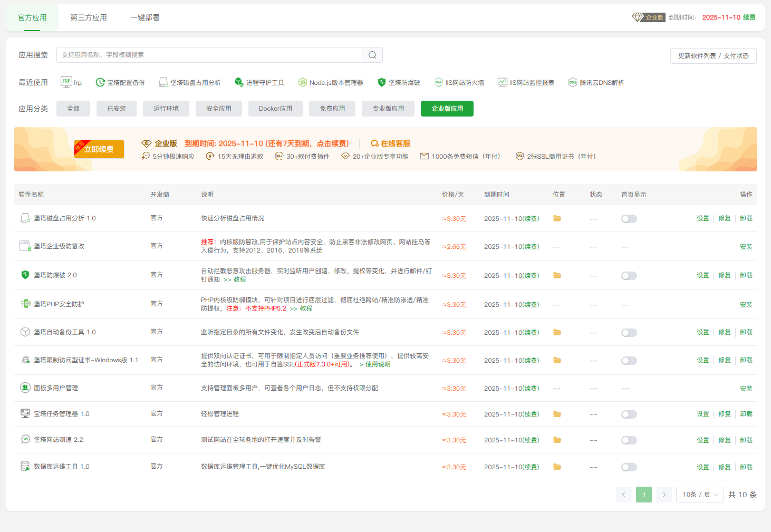Viewport: 771px width, 532px height.
Task: Open folder location of 堡塔防爆破
Action: tap(557, 275)
